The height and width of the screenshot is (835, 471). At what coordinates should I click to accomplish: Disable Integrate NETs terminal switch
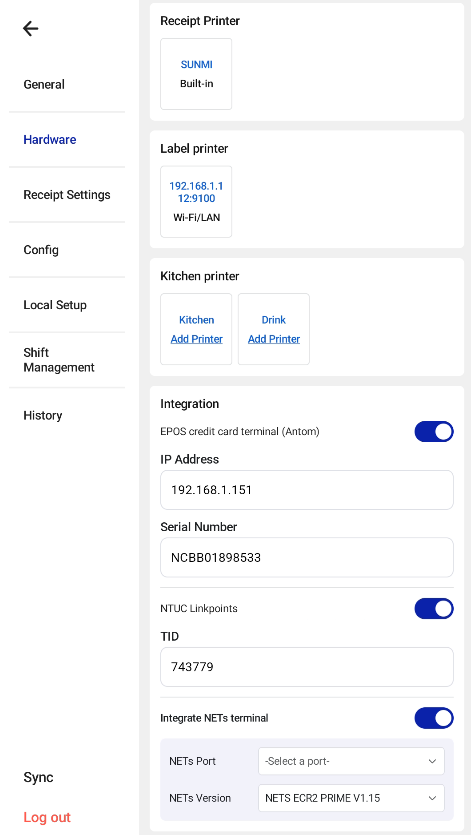tap(434, 718)
